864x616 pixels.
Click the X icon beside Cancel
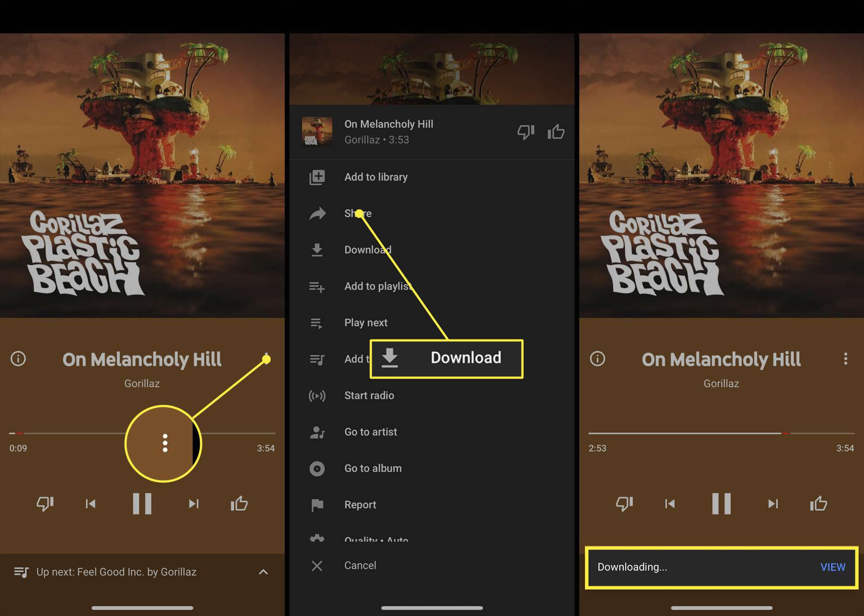point(317,566)
